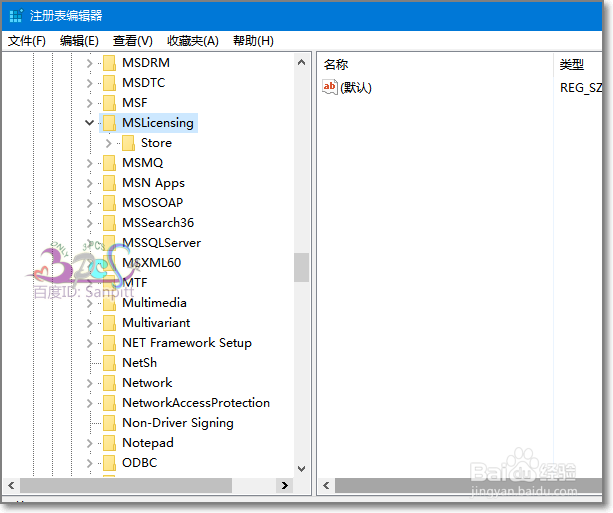
Task: Click the MSDTC folder icon
Action: coord(109,83)
